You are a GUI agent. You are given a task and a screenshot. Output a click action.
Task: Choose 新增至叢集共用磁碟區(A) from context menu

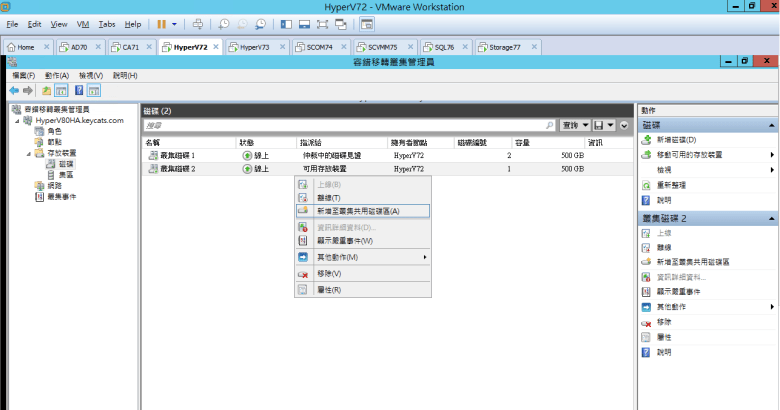coord(357,211)
